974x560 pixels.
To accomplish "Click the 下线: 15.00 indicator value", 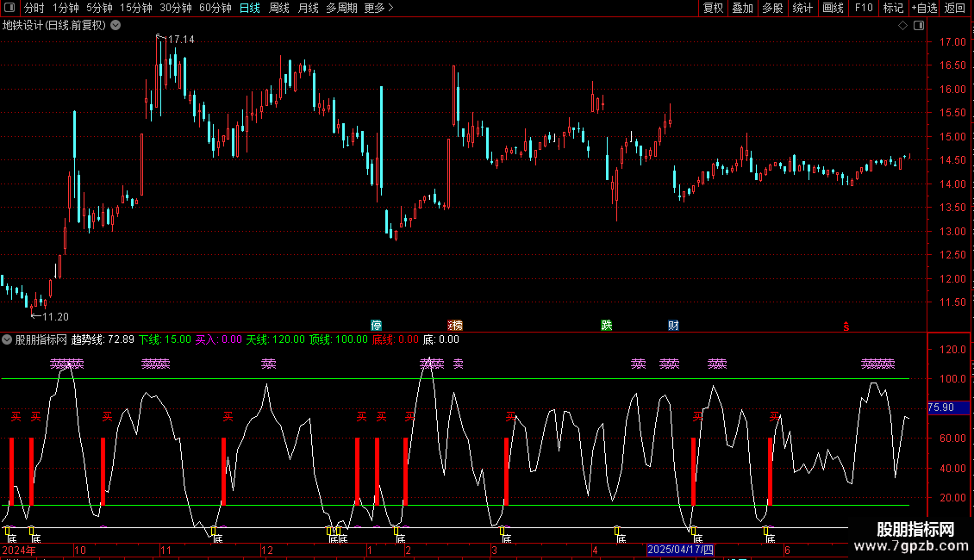I will (x=165, y=339).
